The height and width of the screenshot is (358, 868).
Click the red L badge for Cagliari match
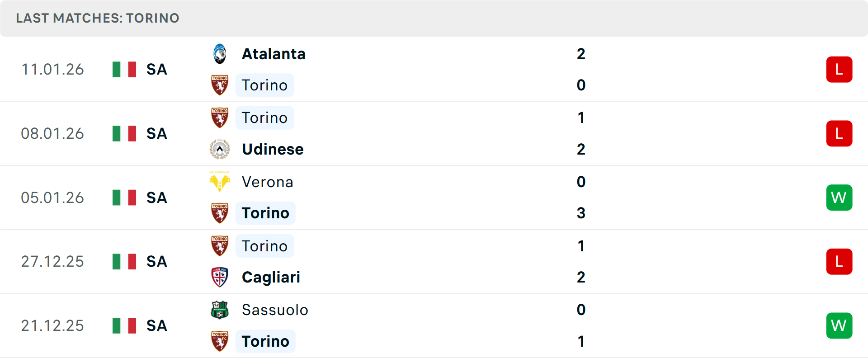coord(839,262)
